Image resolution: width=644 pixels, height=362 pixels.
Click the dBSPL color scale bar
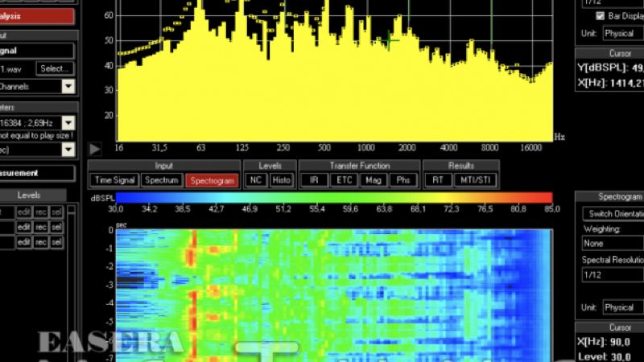coord(334,198)
